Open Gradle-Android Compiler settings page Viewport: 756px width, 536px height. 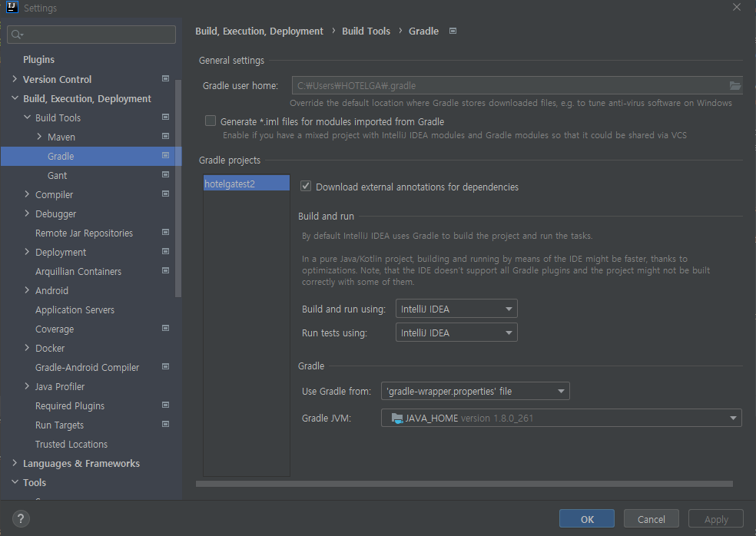coord(87,368)
